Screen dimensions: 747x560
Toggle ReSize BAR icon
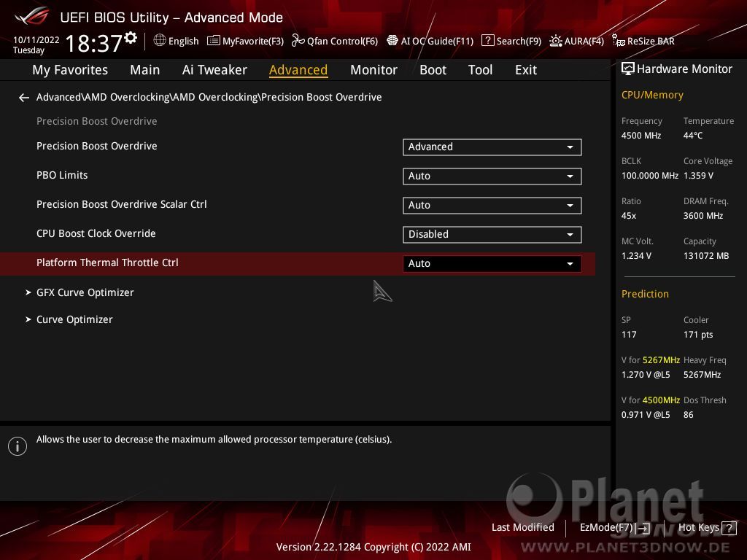619,41
